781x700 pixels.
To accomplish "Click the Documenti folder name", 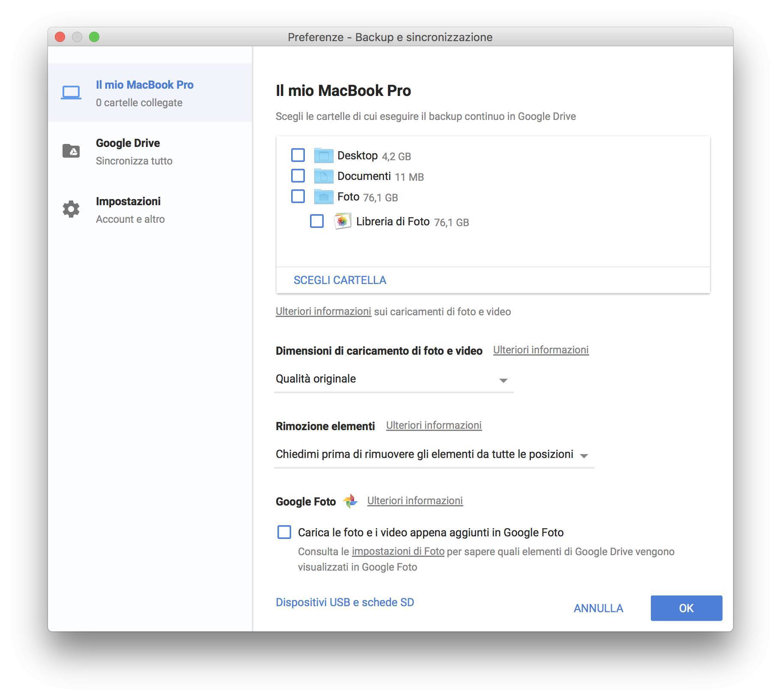I will click(364, 176).
